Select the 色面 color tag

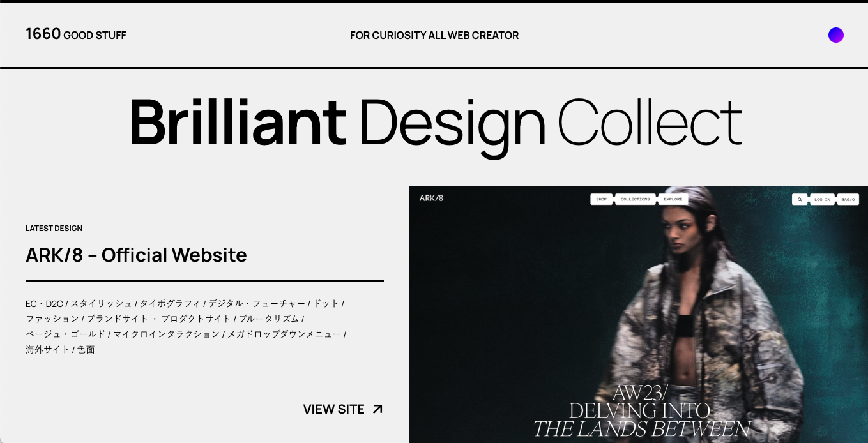(x=86, y=350)
